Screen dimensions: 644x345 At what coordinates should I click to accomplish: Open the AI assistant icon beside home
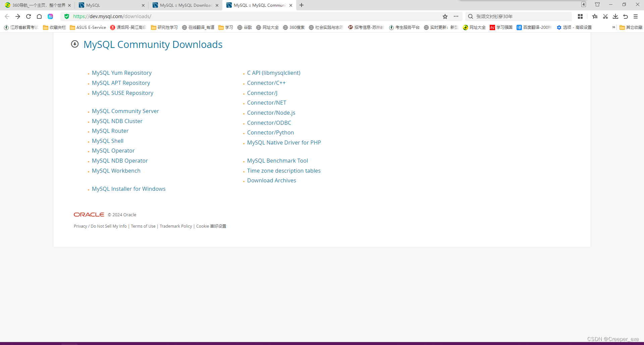click(x=50, y=16)
